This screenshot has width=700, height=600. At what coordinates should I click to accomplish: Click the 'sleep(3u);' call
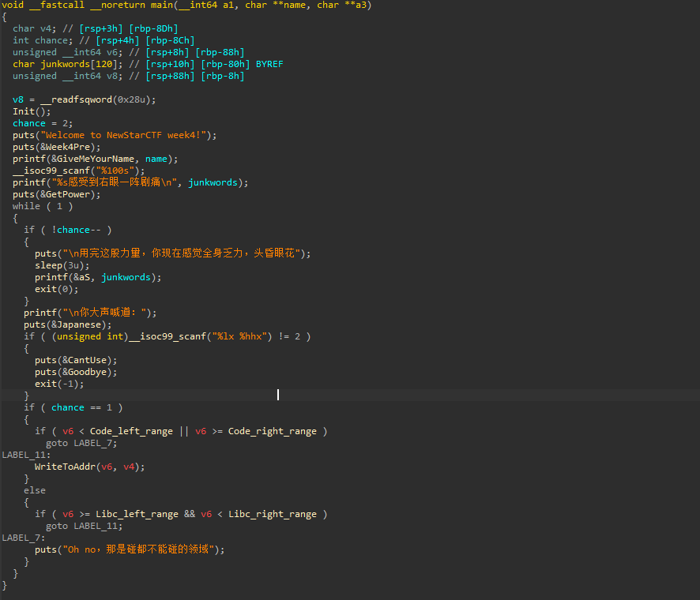coord(62,265)
